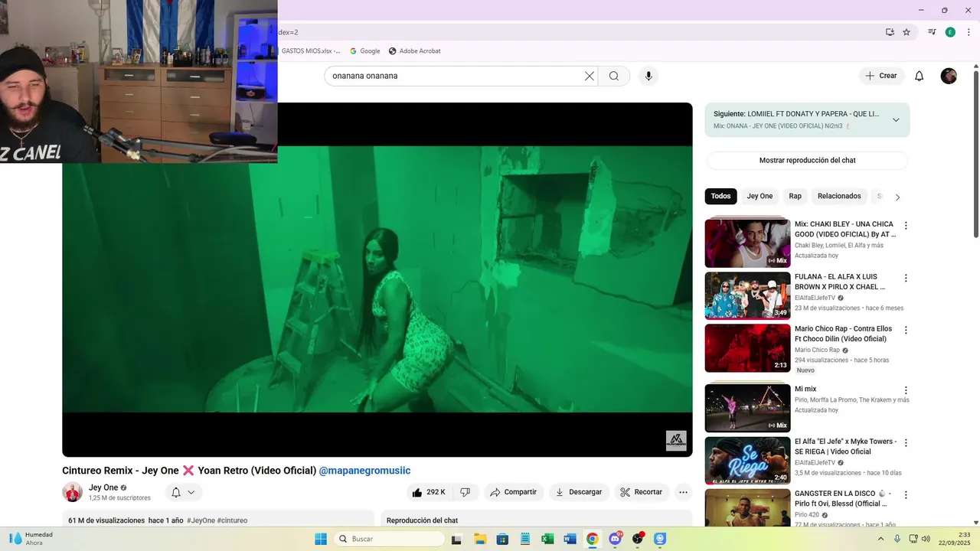Open Mi mix playlist thumbnail
This screenshot has width=980, height=551.
pyautogui.click(x=747, y=408)
